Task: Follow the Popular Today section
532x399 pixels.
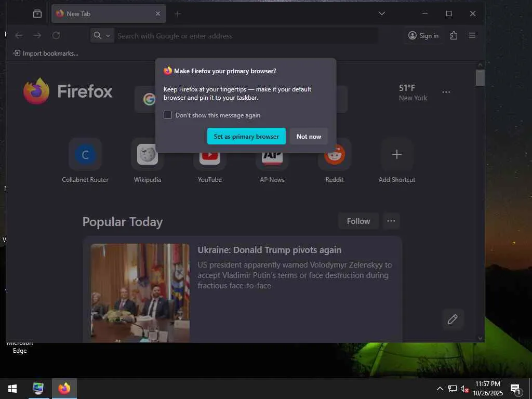Action: point(358,221)
